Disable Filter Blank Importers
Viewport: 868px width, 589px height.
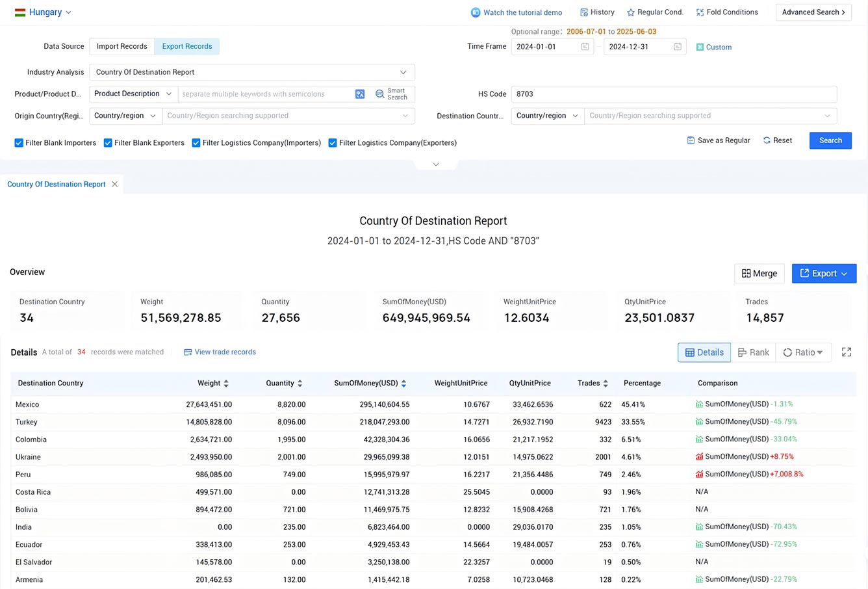coord(19,142)
